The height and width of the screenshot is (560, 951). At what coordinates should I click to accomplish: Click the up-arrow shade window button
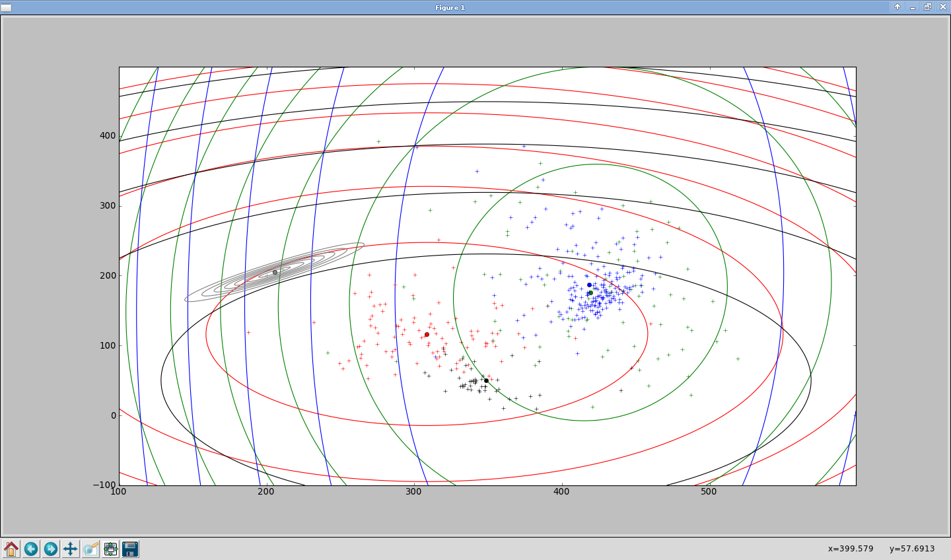pos(897,7)
